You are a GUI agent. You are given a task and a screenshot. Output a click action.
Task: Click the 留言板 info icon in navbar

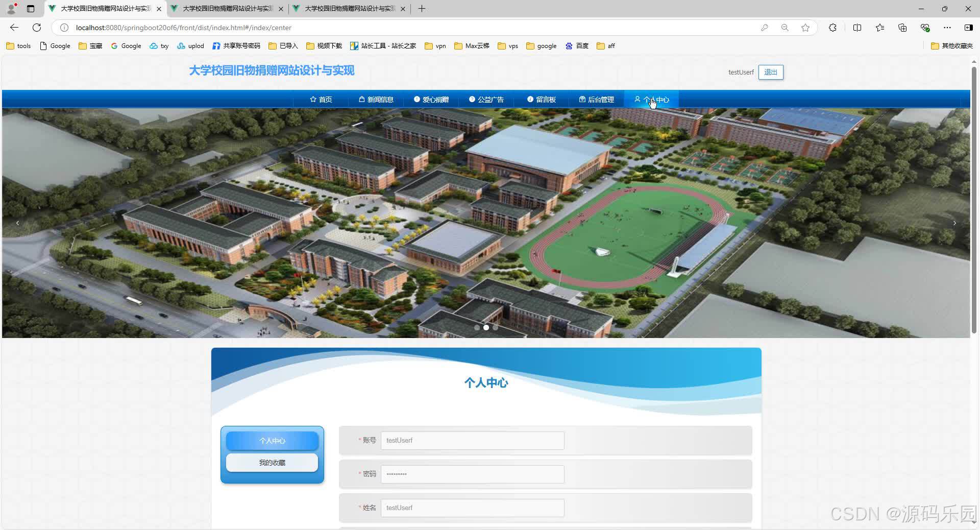pos(530,100)
